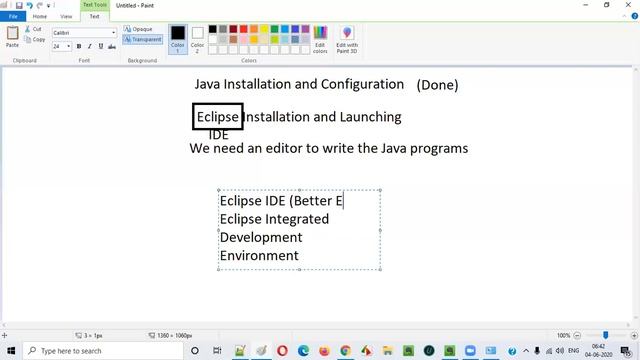Activate the Color 1 foreground box

click(x=178, y=39)
